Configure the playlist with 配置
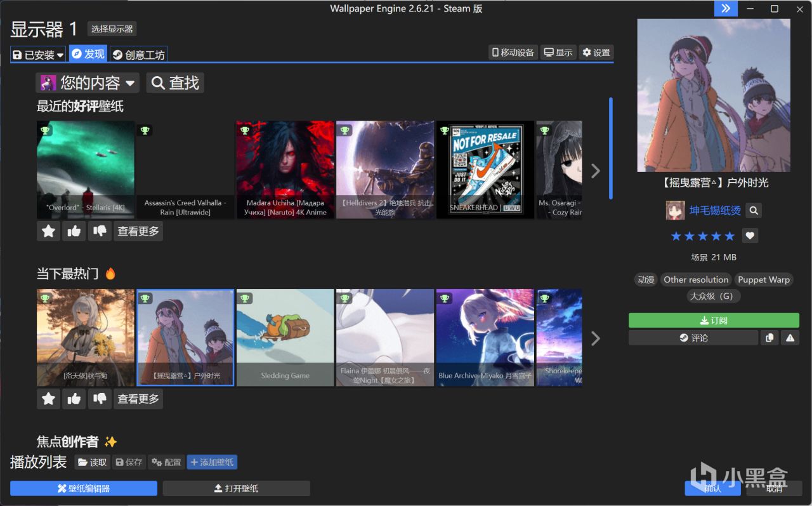 point(166,462)
